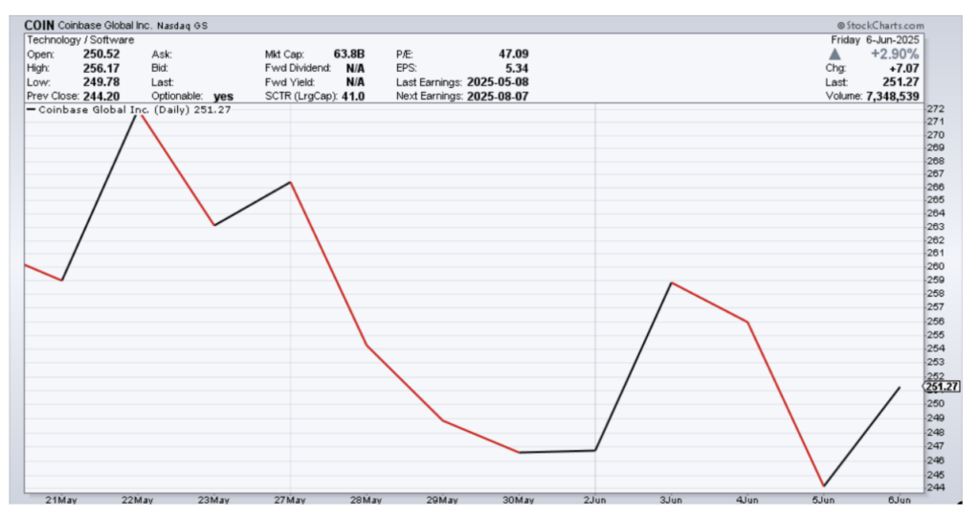This screenshot has height=518, width=980.
Task: Click the Chg value +7.07
Action: [x=903, y=68]
